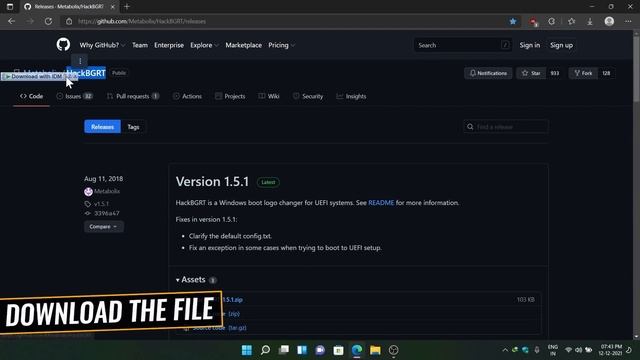
Task: Open the browser extensions puzzle icon
Action: pyautogui.click(x=551, y=21)
